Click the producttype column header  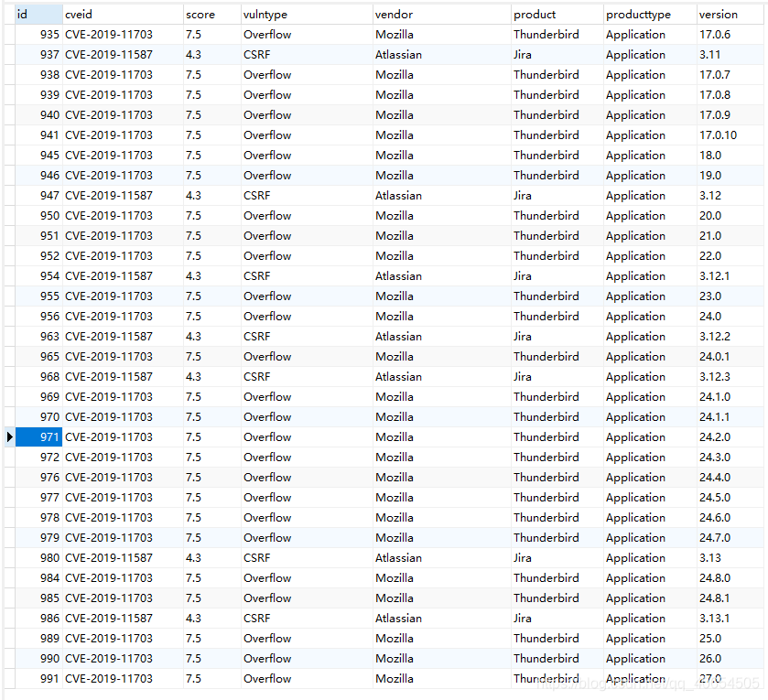pyautogui.click(x=650, y=15)
